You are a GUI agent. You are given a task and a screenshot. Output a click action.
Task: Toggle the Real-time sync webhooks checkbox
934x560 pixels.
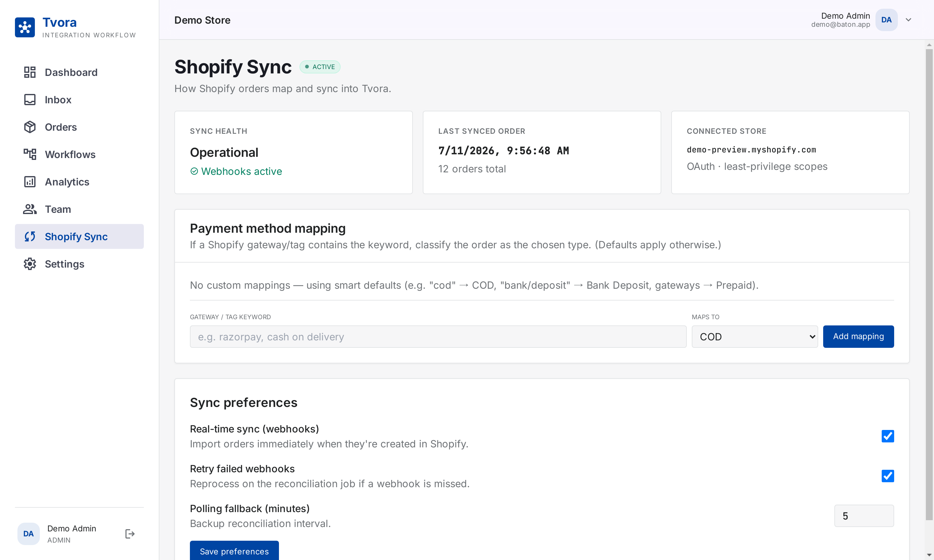[888, 436]
